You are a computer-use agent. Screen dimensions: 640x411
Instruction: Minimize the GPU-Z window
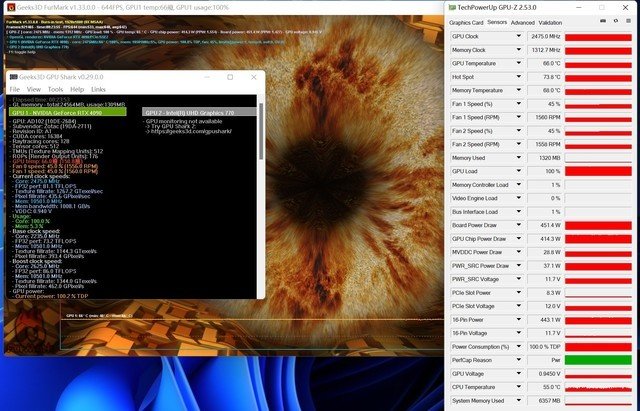coord(579,7)
